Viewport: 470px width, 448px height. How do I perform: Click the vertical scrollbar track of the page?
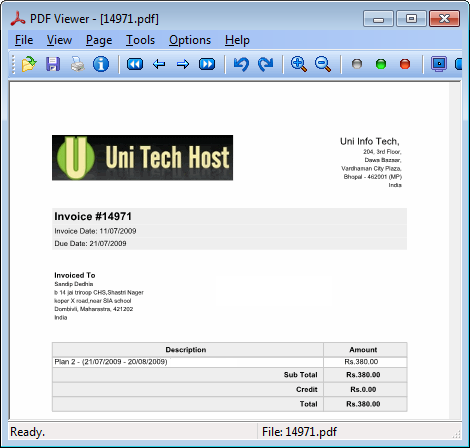[x=455, y=250]
